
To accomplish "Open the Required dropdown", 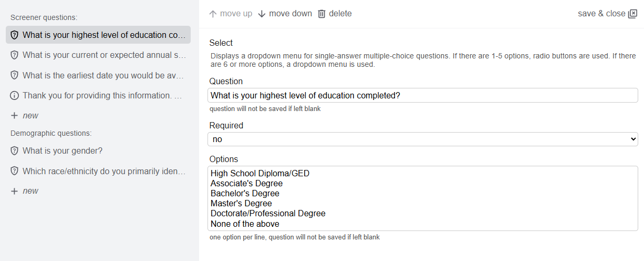I will click(x=422, y=139).
